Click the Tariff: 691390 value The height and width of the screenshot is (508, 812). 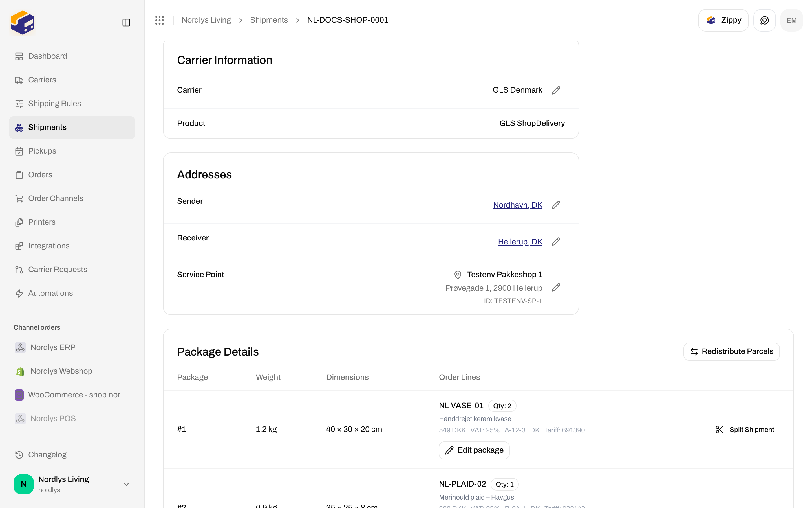tap(564, 430)
